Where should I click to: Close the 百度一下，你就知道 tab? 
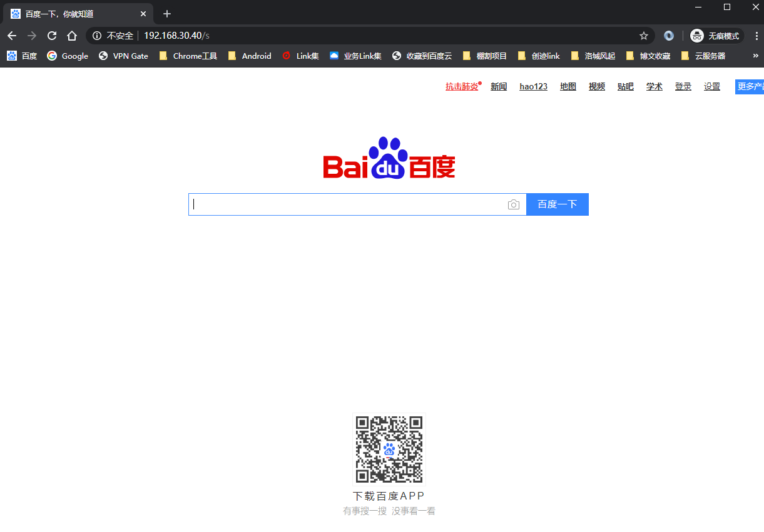point(143,14)
